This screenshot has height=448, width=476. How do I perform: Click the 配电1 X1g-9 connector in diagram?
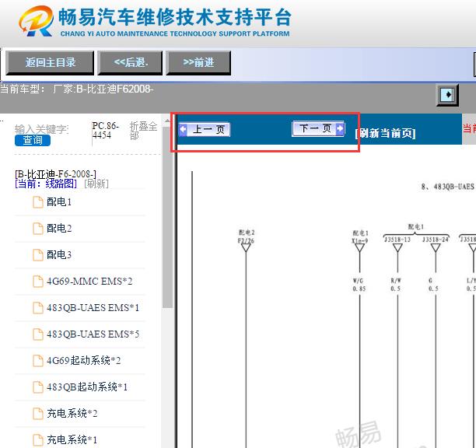click(360, 242)
